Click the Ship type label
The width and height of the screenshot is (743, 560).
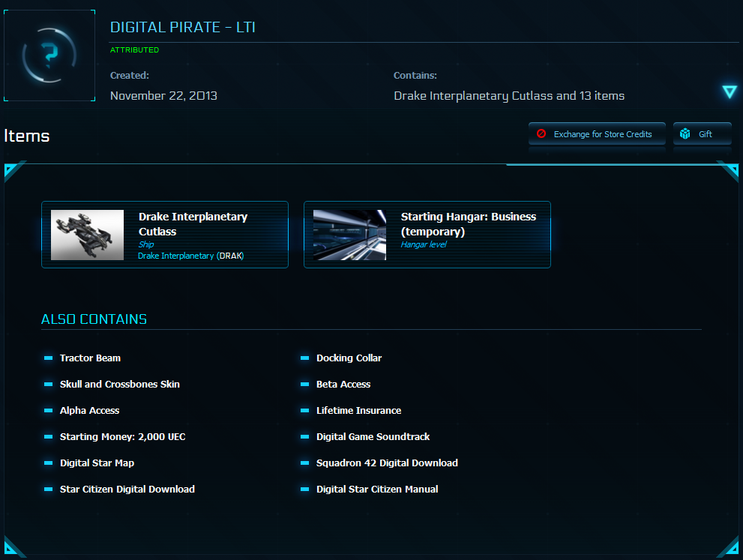146,244
